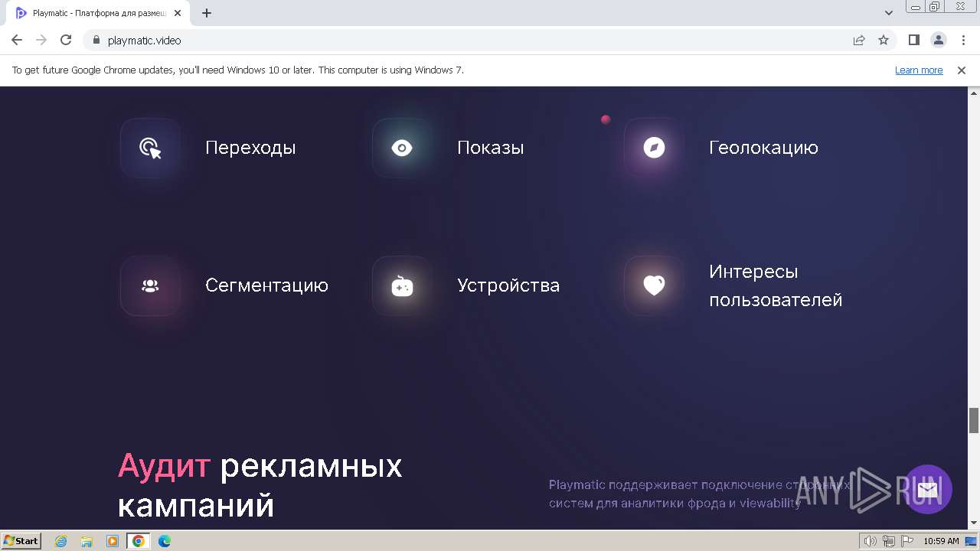980x551 pixels.
Task: Open the volume tray icon
Action: click(x=871, y=541)
